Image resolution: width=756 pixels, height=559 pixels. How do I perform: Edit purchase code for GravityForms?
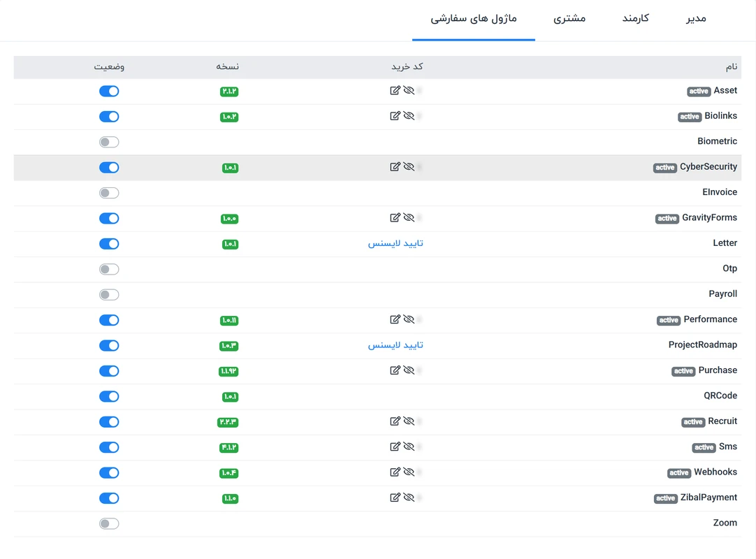point(395,217)
